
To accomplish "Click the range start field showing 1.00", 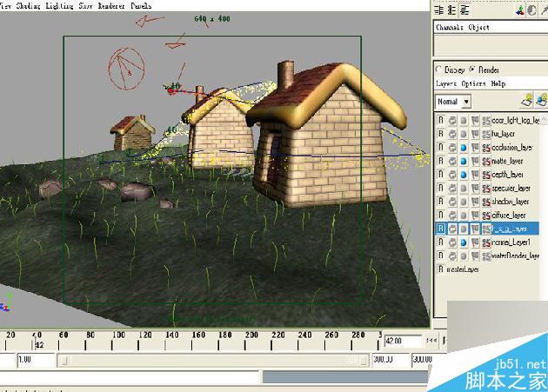I will (x=37, y=360).
